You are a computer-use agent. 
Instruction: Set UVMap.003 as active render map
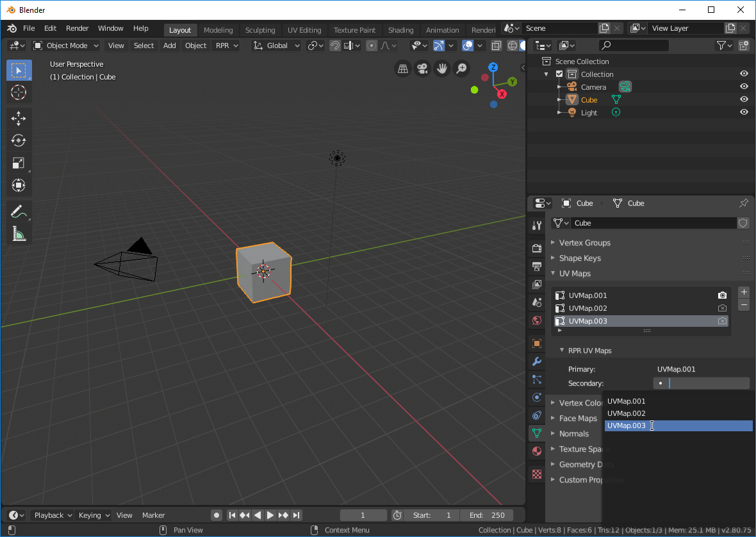[x=722, y=321]
